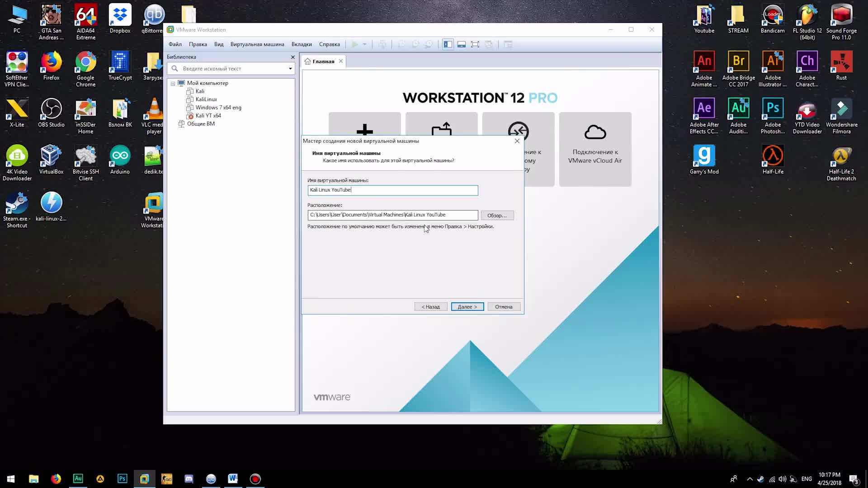Viewport: 868px width, 488px height.
Task: Click Отмена to cancel VM creation
Action: (504, 306)
